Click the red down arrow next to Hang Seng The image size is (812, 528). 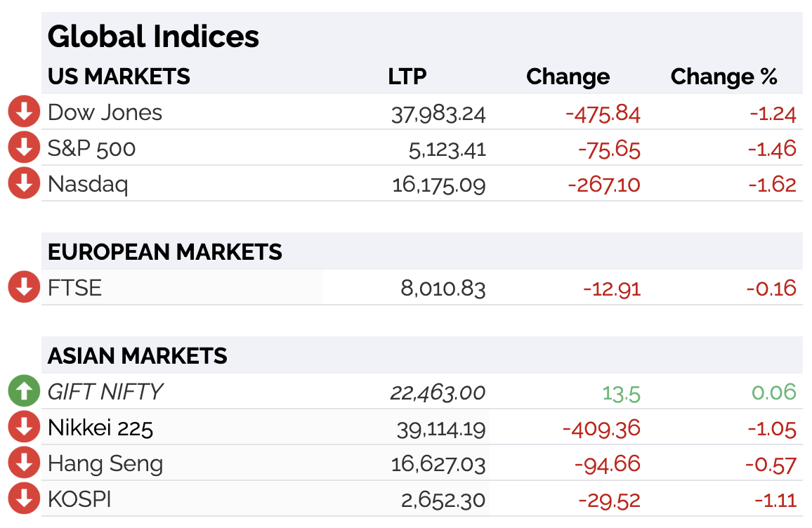[24, 462]
